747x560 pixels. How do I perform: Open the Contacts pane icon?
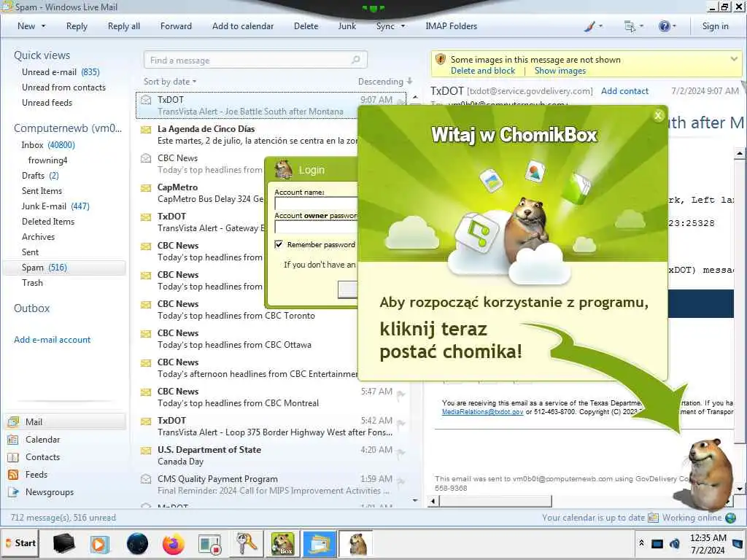[13, 457]
